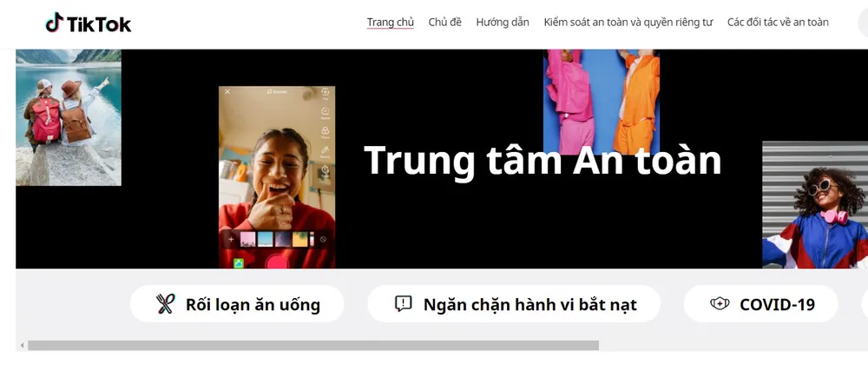
Task: Open the Trang chủ tab
Action: [391, 23]
